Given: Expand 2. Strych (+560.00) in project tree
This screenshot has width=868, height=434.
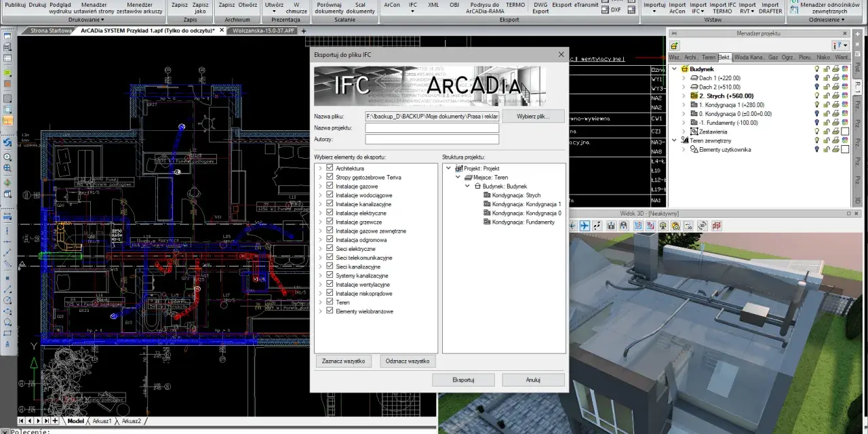Looking at the screenshot, I should (x=684, y=96).
